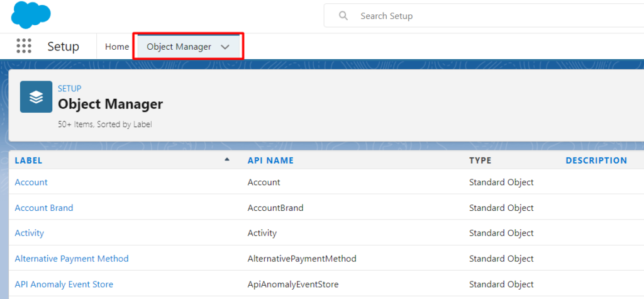Toggle sort arrow on Label column
The width and height of the screenshot is (644, 299).
point(227,160)
